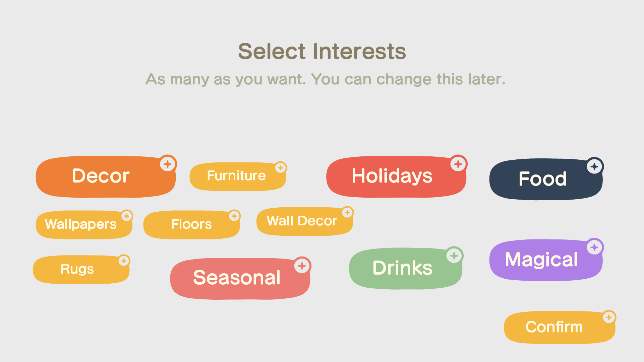Click the plus icon on Furniture chip
Image resolution: width=644 pixels, height=362 pixels.
click(x=281, y=168)
